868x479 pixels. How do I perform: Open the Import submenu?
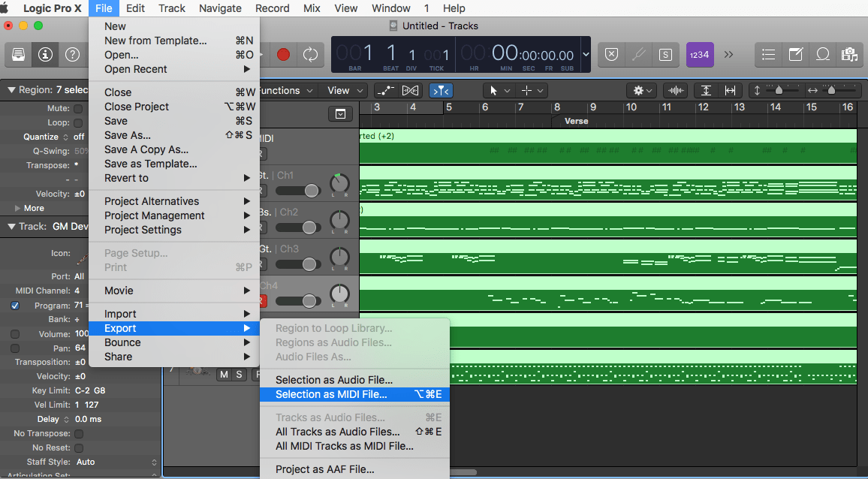coord(174,314)
